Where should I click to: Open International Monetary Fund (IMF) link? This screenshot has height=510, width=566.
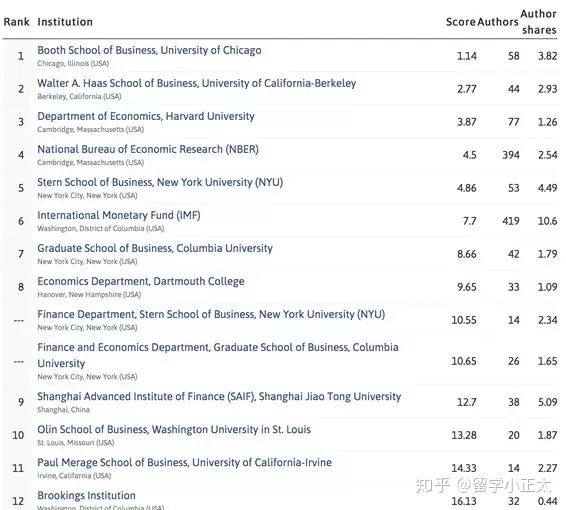tap(119, 215)
